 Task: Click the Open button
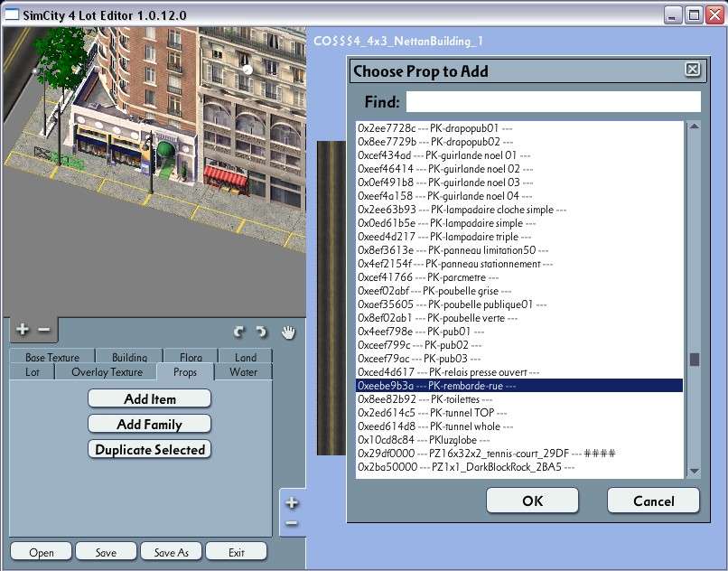point(42,552)
